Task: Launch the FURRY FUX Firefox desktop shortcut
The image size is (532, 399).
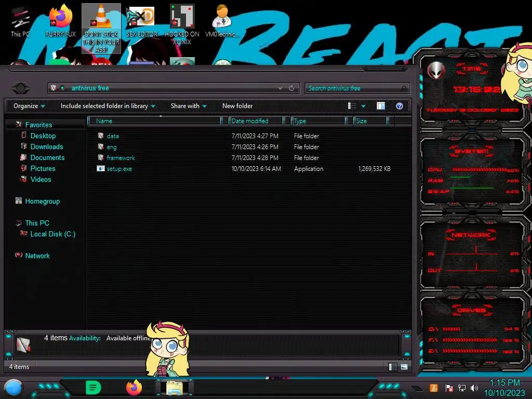Action: (x=61, y=21)
